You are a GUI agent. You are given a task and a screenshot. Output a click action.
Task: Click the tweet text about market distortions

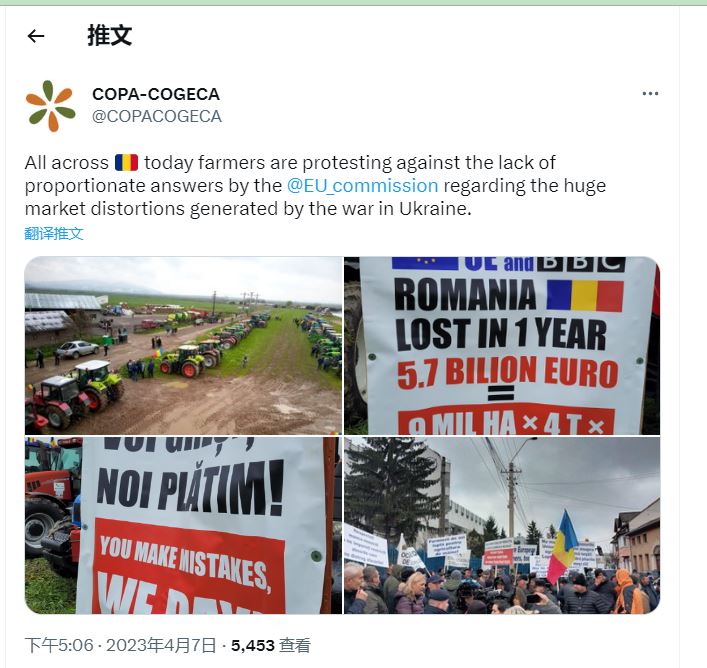pos(315,186)
